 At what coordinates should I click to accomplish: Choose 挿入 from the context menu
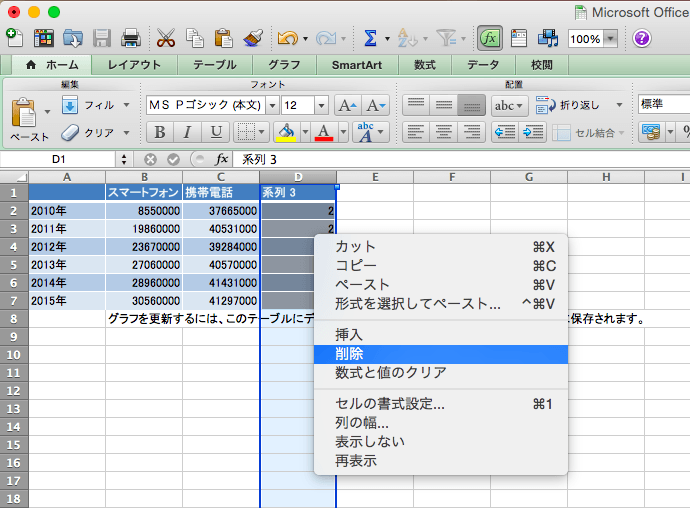point(441,335)
